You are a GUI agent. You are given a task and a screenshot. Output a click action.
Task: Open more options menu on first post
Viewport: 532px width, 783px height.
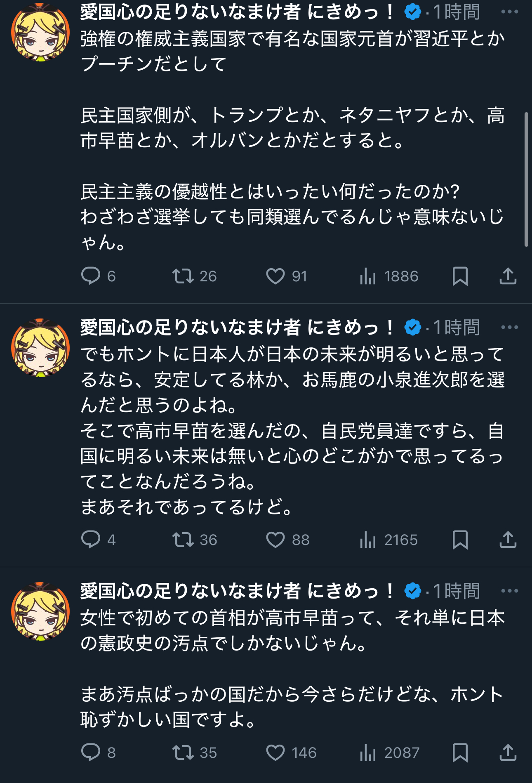pyautogui.click(x=509, y=12)
